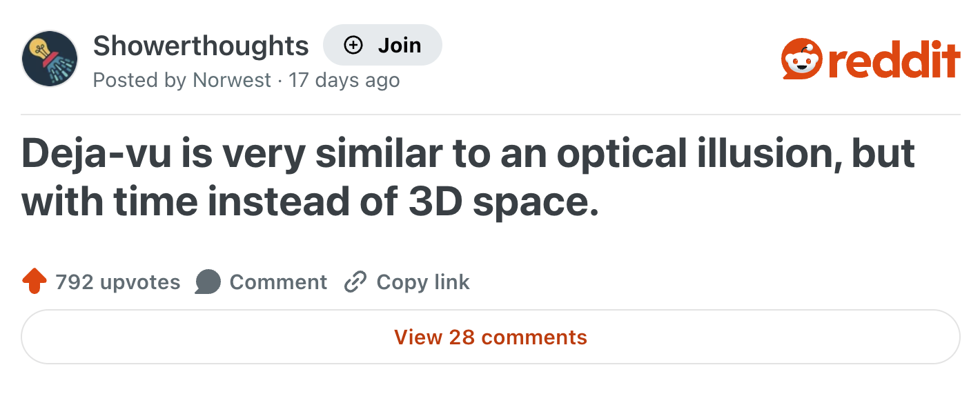
Task: Click the Comment text label
Action: tap(279, 282)
